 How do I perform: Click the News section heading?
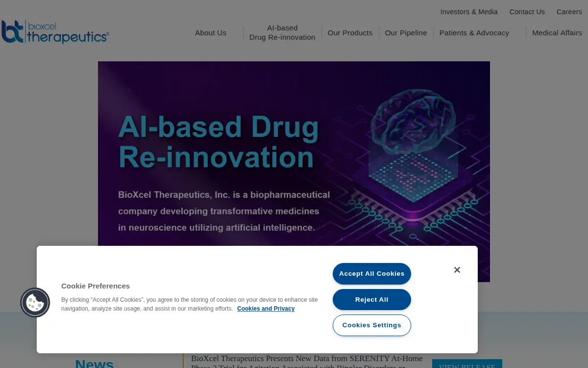pos(95,363)
